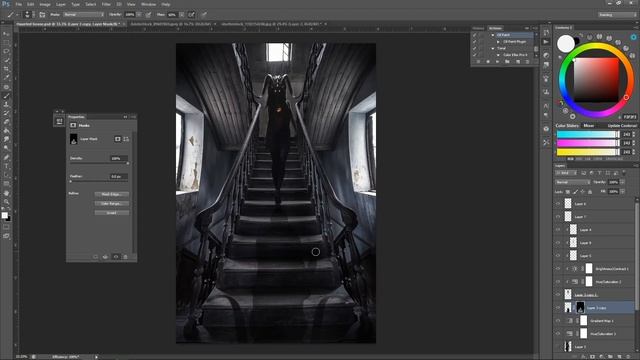Open the Painting workspace dropdown
Image resolution: width=640 pixels, height=360 pixels.
click(x=617, y=15)
